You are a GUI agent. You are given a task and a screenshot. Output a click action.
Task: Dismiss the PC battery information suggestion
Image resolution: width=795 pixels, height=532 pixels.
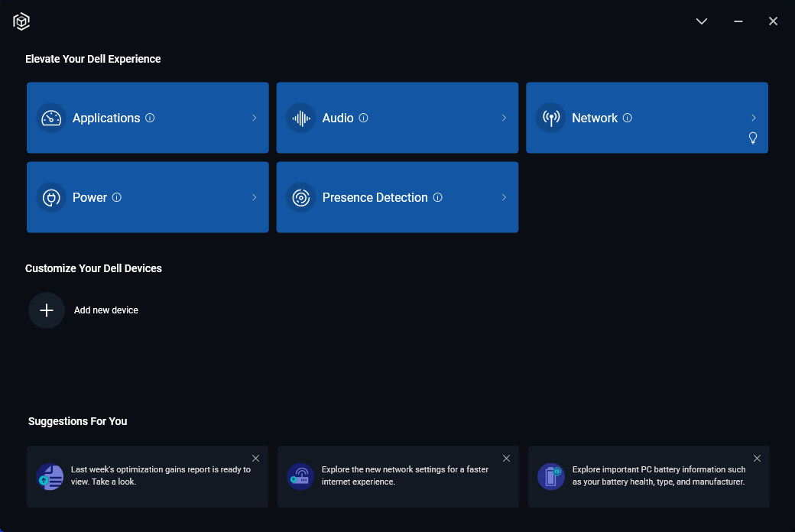pos(757,459)
